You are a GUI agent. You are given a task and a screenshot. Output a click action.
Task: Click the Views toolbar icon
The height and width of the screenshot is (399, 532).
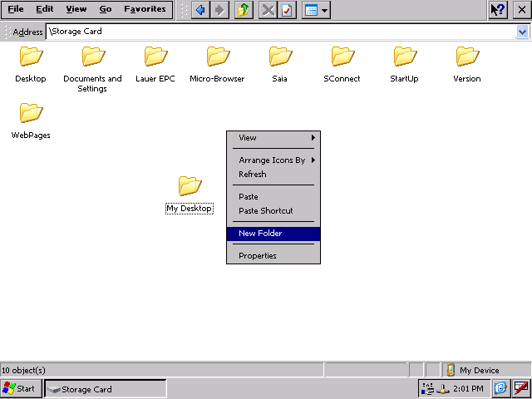click(311, 10)
